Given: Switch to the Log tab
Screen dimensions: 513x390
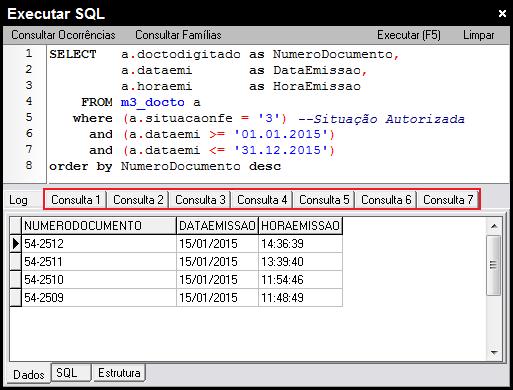Looking at the screenshot, I should (18, 200).
